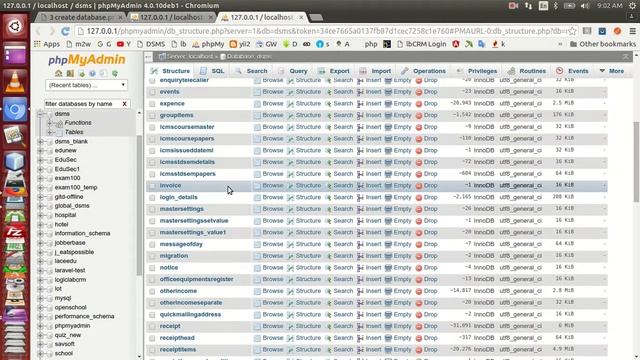This screenshot has width=640, height=360.
Task: Tick the otherincome table checkbox
Action: click(x=152, y=292)
